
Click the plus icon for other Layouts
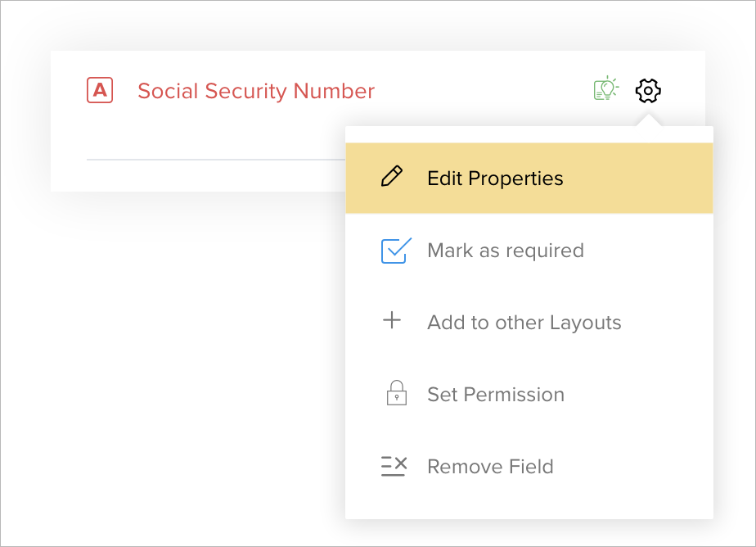[393, 321]
